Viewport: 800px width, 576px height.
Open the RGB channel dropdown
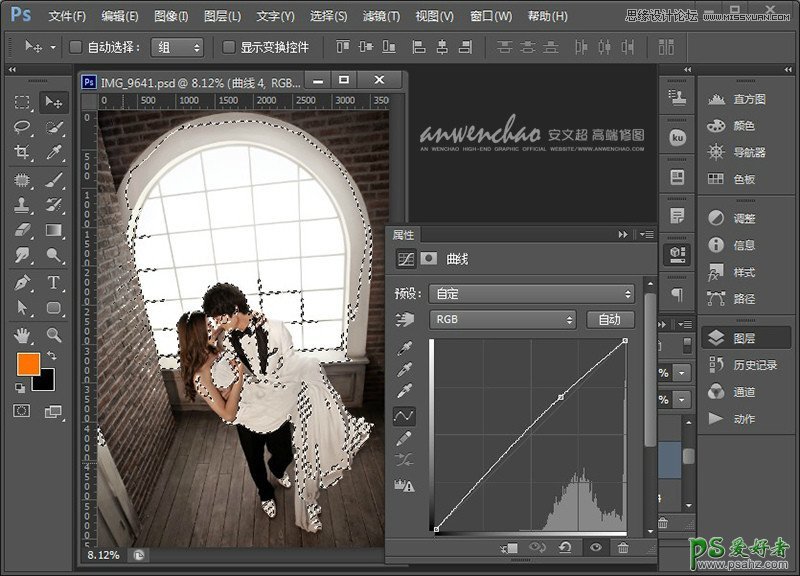502,320
